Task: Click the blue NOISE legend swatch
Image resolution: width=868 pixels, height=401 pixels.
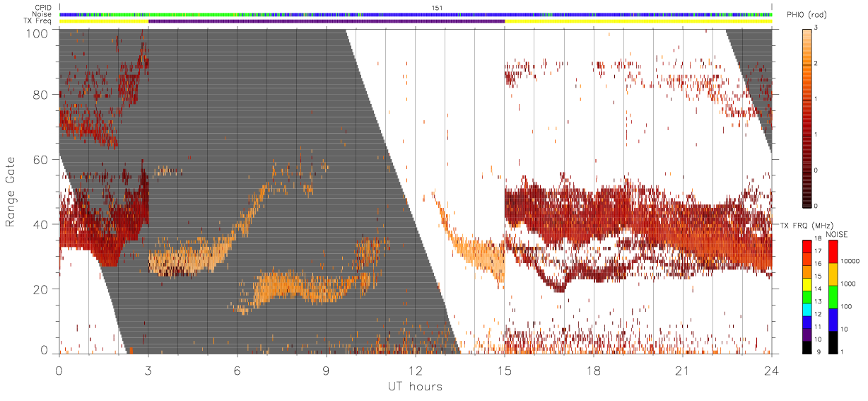Action: tap(832, 319)
